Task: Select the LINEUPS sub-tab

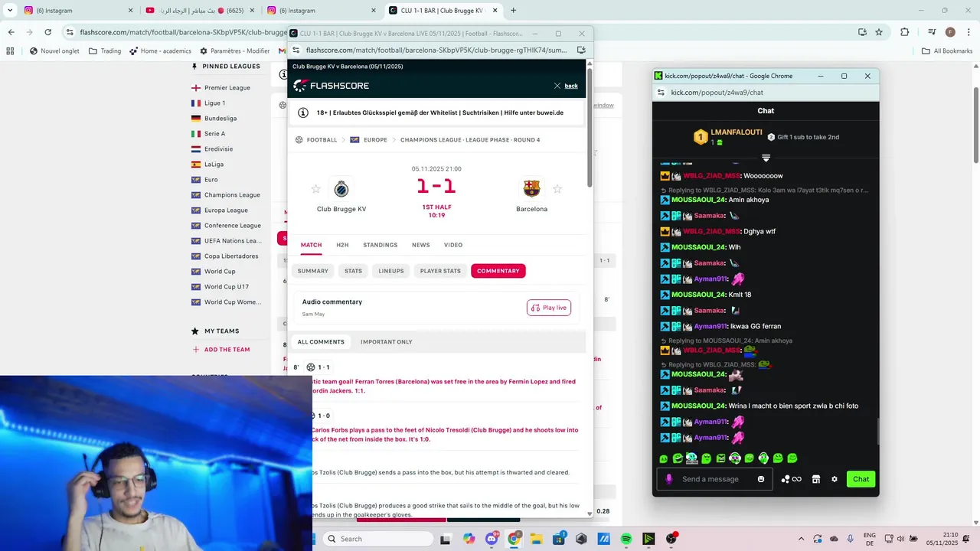Action: click(391, 271)
